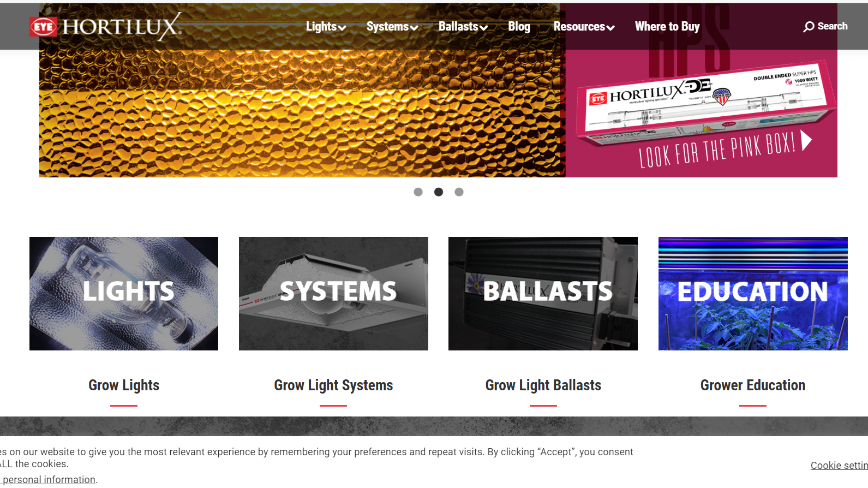
Task: Open the Ballasts menu item
Action: (x=458, y=26)
